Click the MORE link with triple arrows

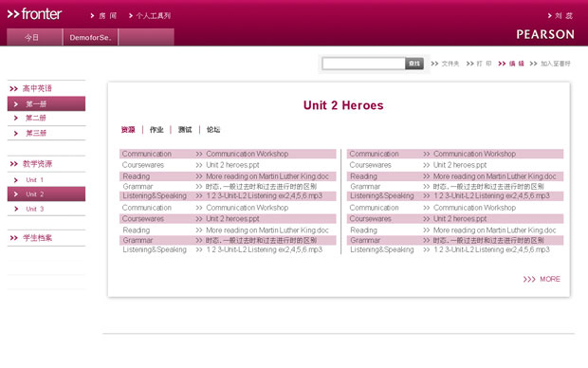tap(542, 279)
